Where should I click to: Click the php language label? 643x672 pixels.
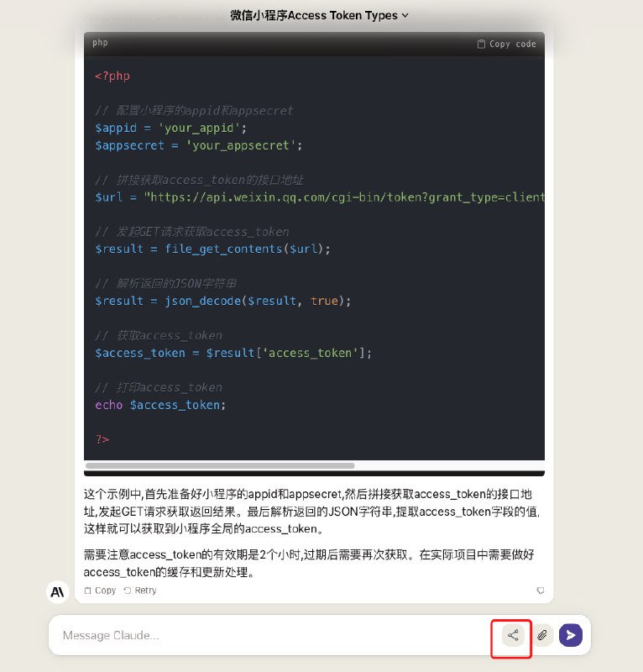pyautogui.click(x=100, y=43)
